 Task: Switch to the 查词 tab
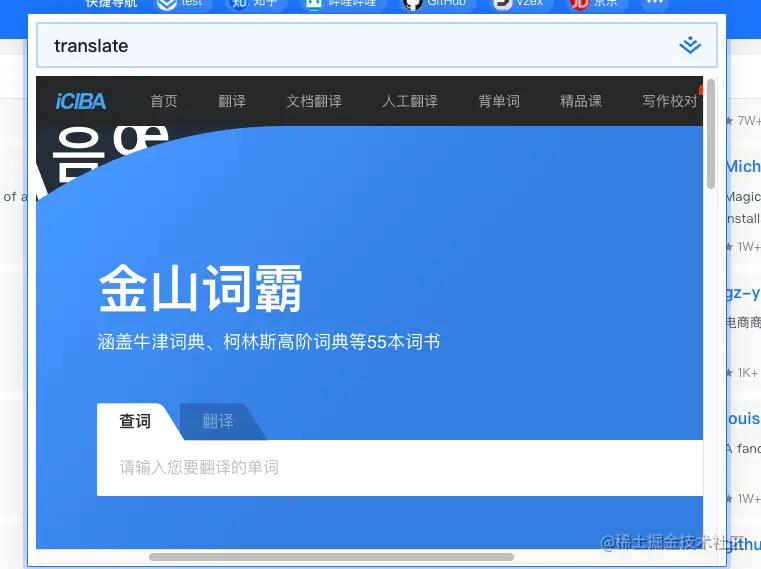135,421
